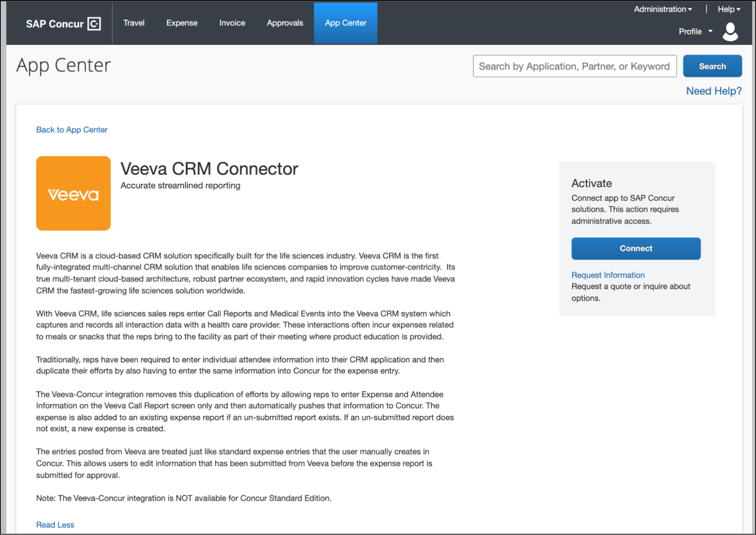This screenshot has width=756, height=535.
Task: Collapse description with Read Less
Action: point(55,525)
